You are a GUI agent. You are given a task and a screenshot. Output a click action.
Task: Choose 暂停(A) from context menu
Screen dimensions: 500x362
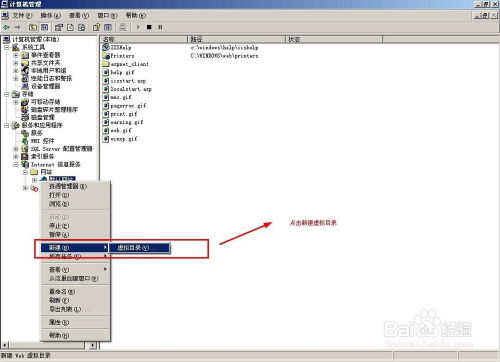(x=74, y=234)
